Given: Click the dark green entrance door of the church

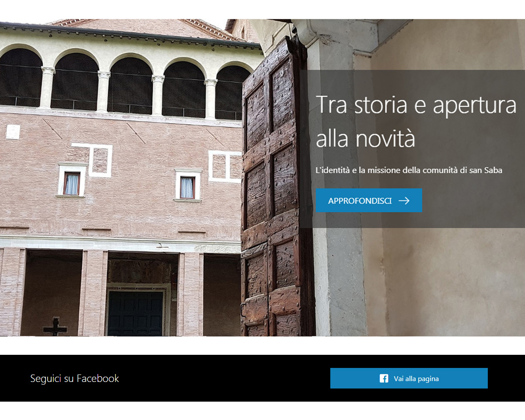Looking at the screenshot, I should click(x=135, y=313).
